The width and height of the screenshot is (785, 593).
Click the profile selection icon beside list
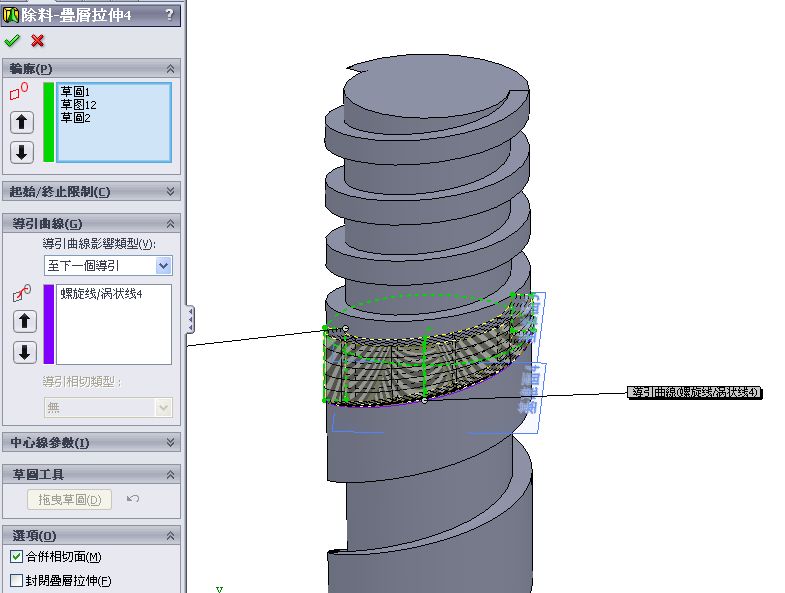coord(19,92)
